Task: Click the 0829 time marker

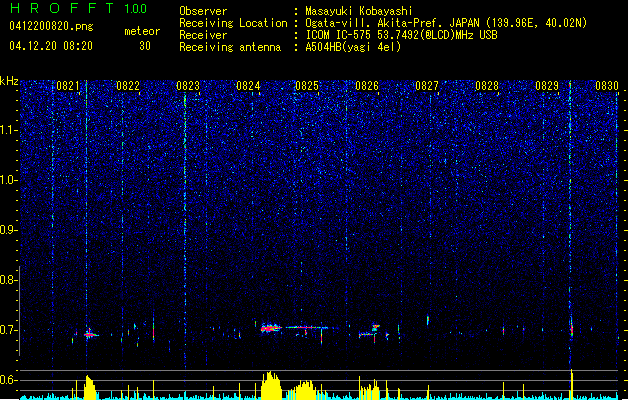Action: click(x=547, y=86)
